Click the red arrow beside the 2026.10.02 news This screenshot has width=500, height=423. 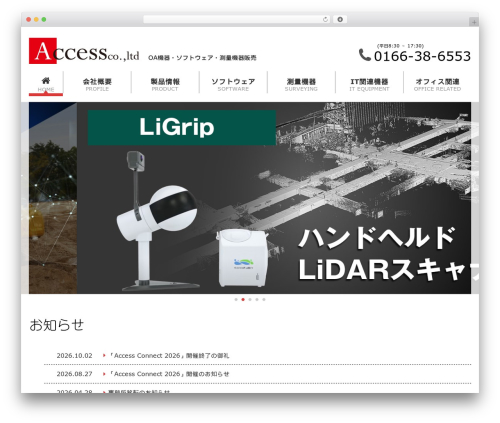tap(104, 356)
